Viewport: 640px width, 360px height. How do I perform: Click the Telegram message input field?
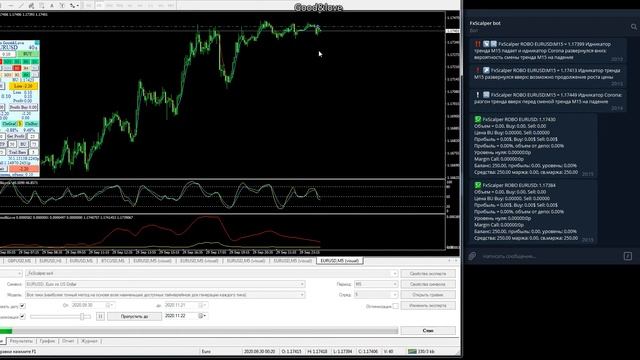coord(550,256)
